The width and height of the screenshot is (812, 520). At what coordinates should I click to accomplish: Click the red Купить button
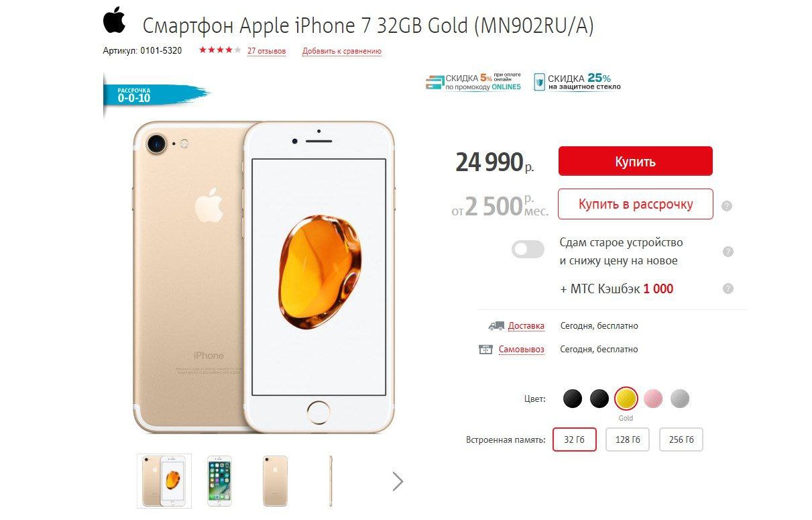636,162
